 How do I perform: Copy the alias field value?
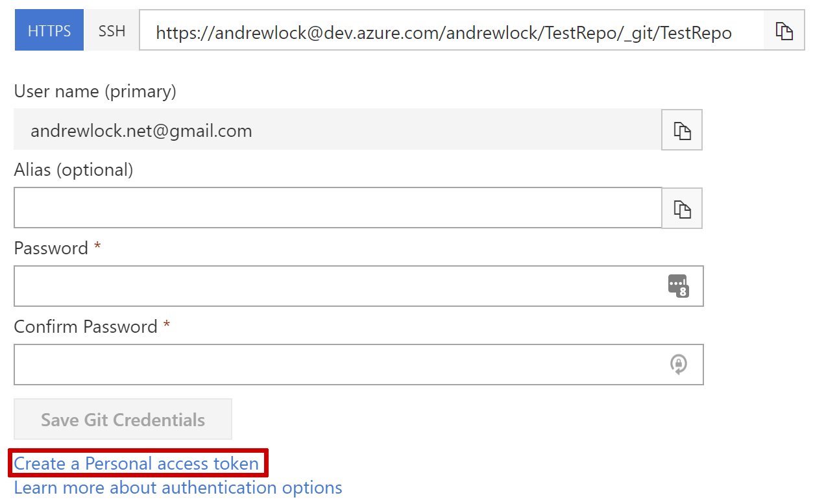click(x=682, y=208)
